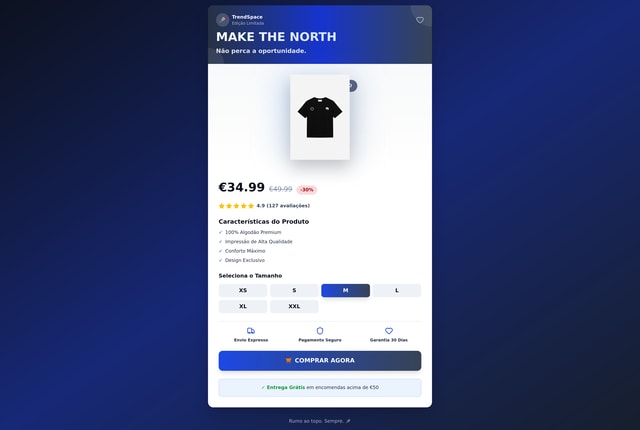Choose size XXL
The width and height of the screenshot is (640, 430).
coord(294,306)
